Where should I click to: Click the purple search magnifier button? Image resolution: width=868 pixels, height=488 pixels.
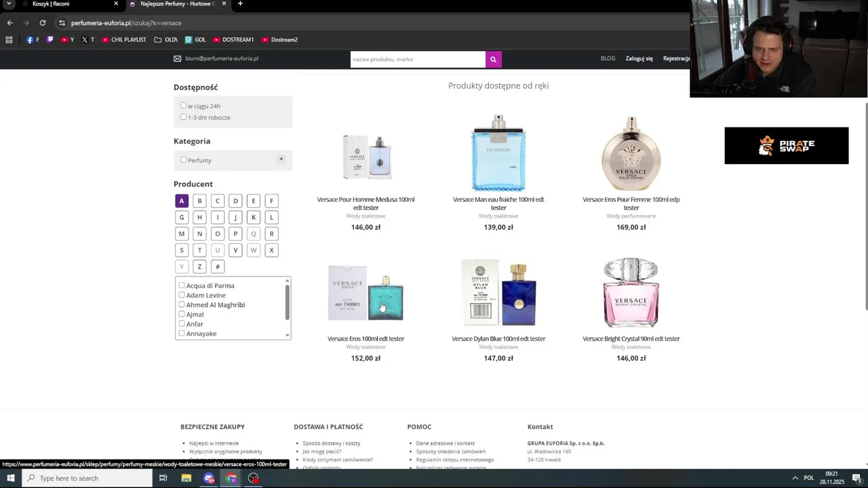pyautogui.click(x=493, y=60)
